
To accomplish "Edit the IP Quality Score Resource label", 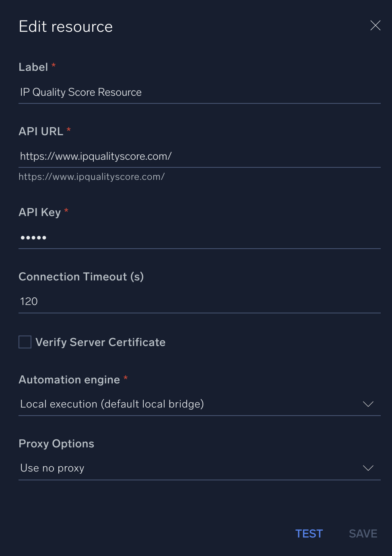I will coord(80,92).
